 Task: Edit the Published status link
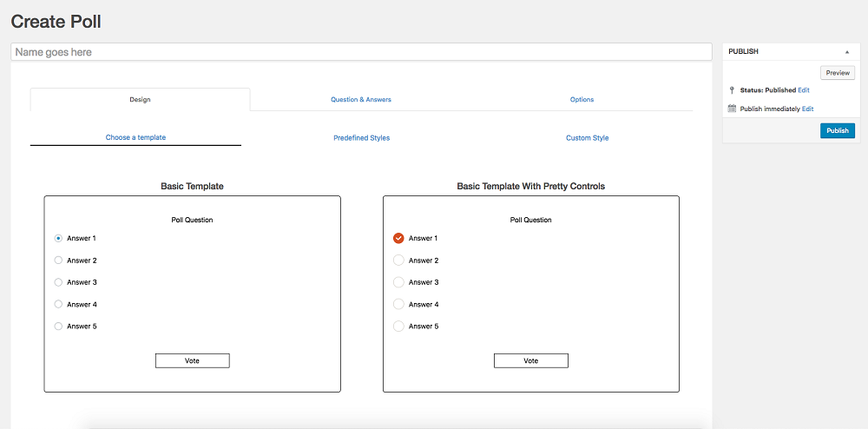coord(804,89)
